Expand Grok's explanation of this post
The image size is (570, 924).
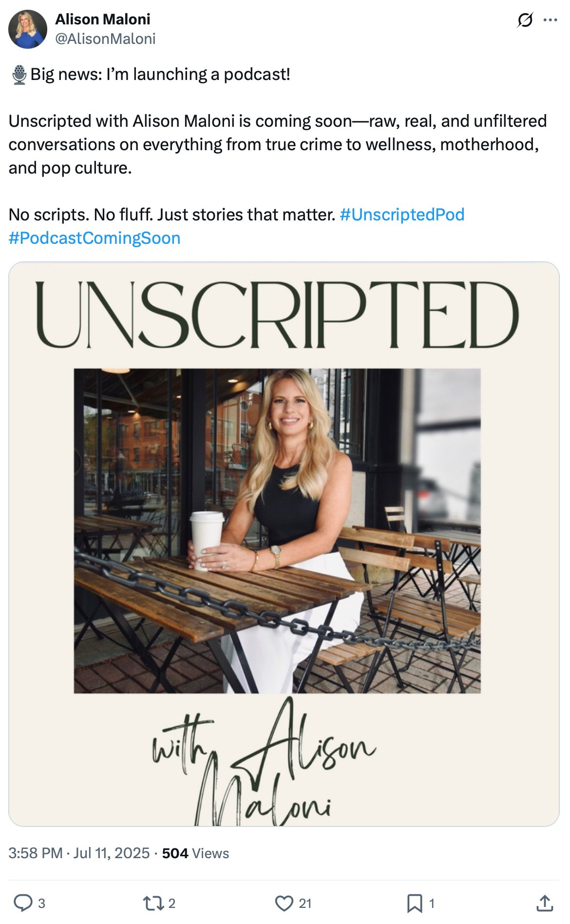(x=525, y=20)
